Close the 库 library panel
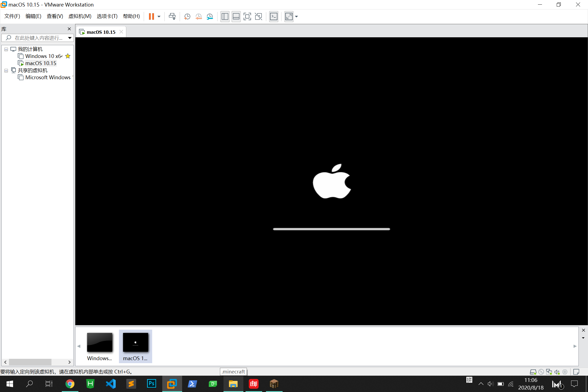Screen dimensions: 588x392 tap(69, 29)
